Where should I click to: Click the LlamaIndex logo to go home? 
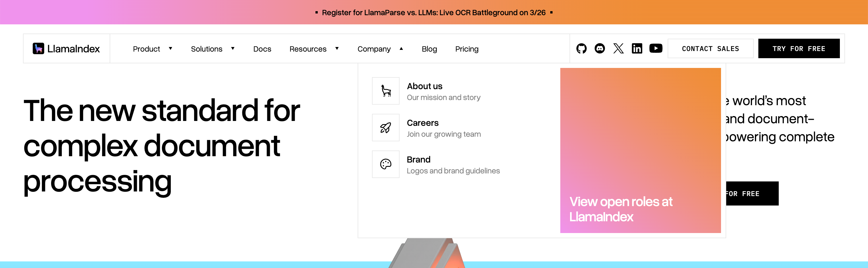tap(66, 48)
